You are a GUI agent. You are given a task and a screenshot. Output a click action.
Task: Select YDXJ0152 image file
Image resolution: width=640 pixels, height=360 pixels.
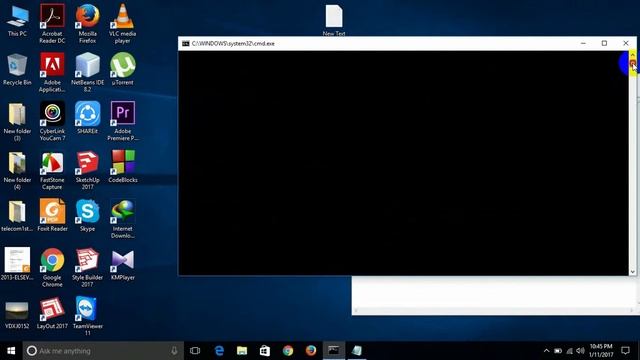click(x=17, y=315)
